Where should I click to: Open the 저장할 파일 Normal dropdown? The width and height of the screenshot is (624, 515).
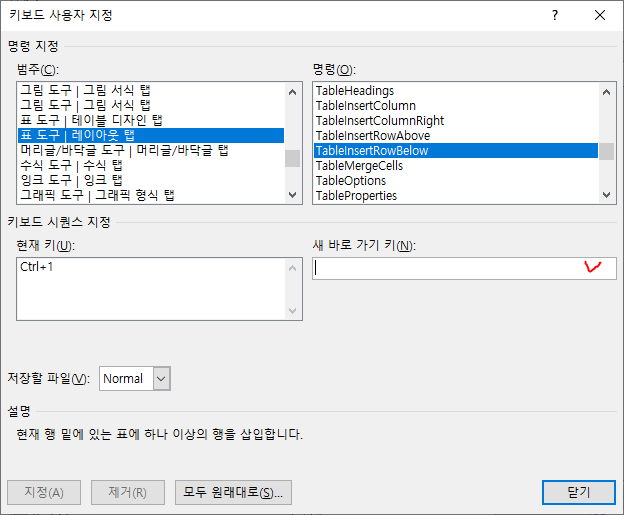pyautogui.click(x=162, y=378)
